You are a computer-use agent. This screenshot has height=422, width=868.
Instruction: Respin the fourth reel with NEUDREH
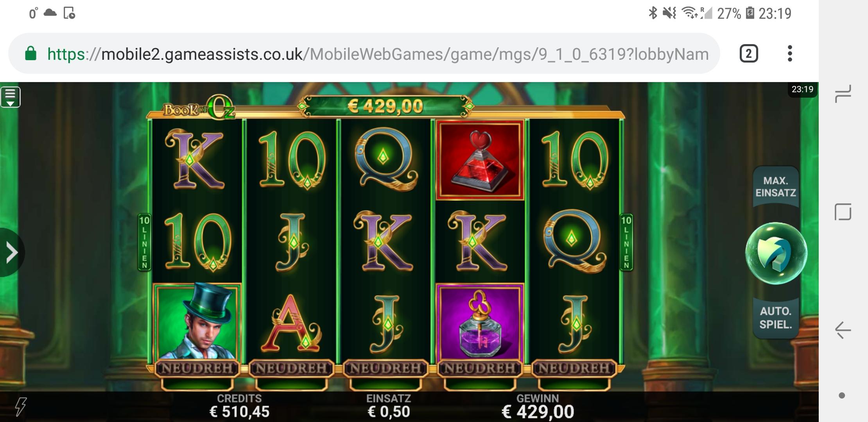pos(480,368)
